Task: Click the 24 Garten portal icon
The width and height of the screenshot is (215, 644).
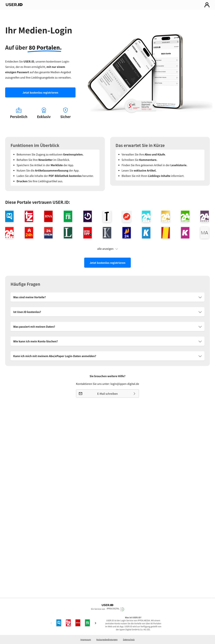Action: (185, 217)
